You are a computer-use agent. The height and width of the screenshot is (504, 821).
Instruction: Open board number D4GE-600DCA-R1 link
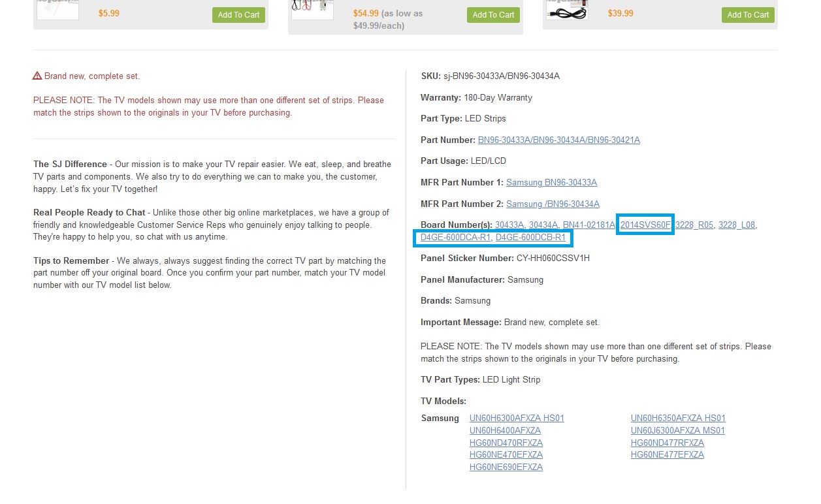tap(455, 238)
